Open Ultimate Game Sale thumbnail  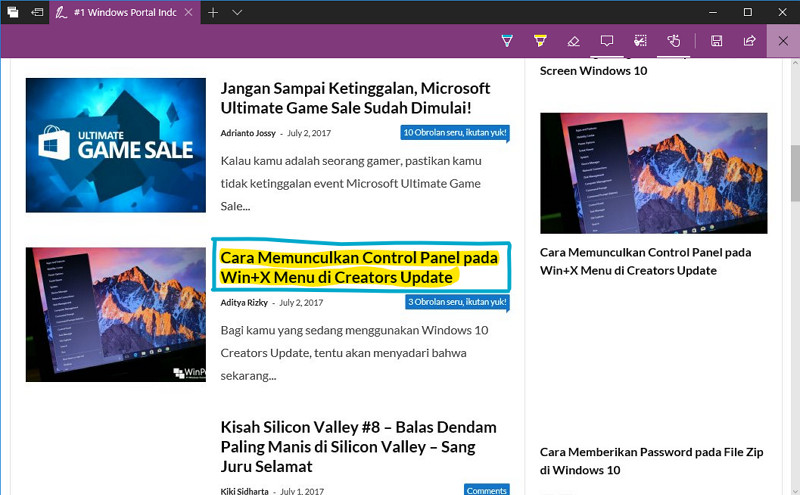click(116, 145)
